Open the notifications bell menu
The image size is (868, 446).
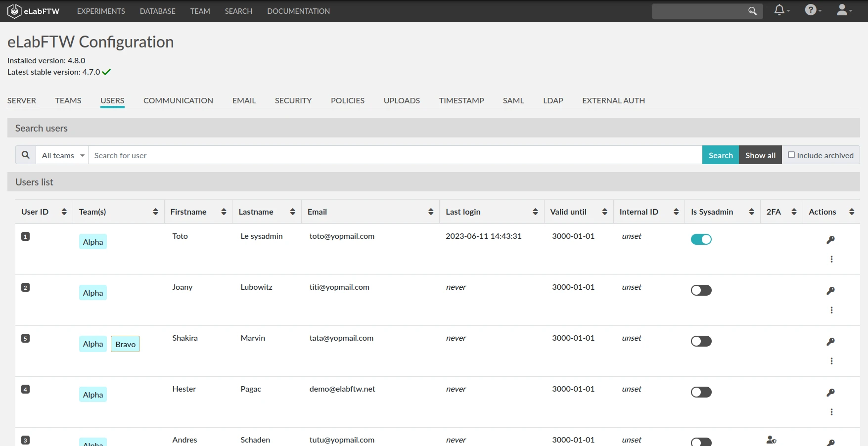(x=781, y=10)
